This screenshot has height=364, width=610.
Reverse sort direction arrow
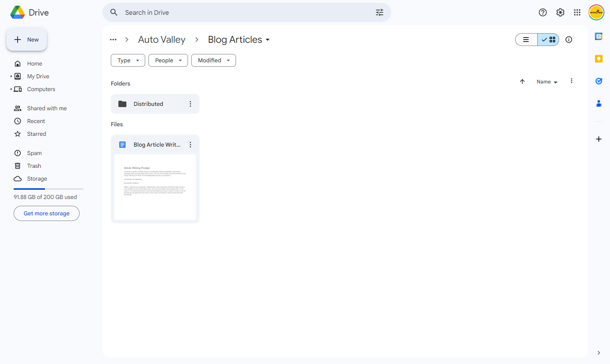pos(522,82)
